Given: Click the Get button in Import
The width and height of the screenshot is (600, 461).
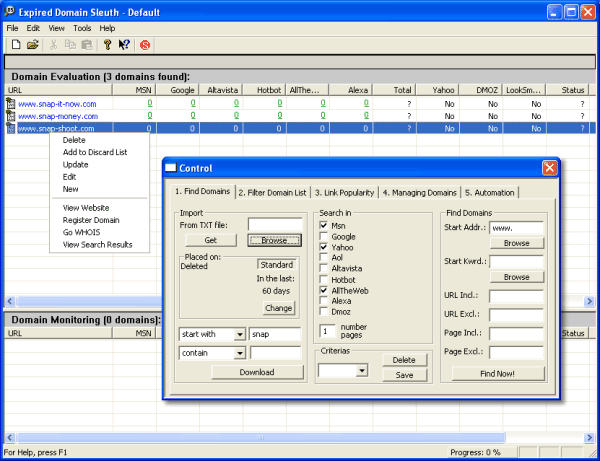Looking at the screenshot, I should 210,240.
